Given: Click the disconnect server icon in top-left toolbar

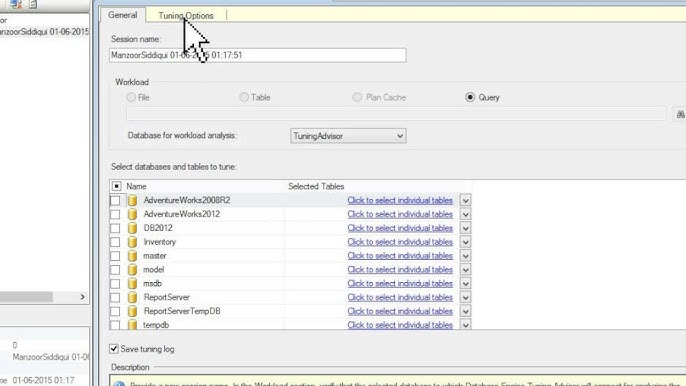Looking at the screenshot, I should (16, 4).
